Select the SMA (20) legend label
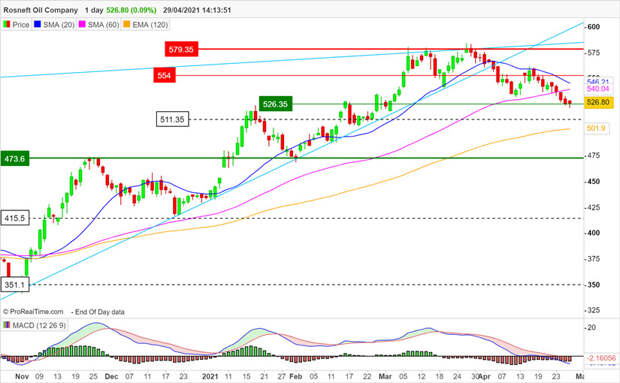The image size is (620, 383). (x=59, y=25)
